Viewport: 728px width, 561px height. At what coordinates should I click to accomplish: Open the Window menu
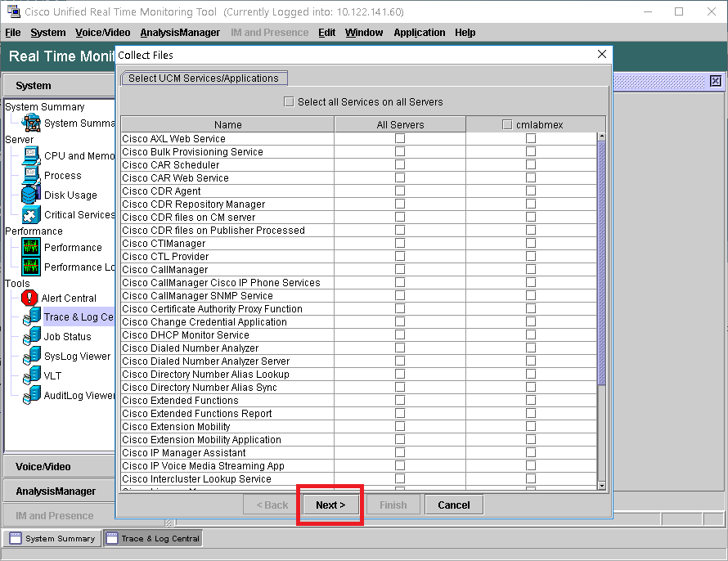click(364, 33)
